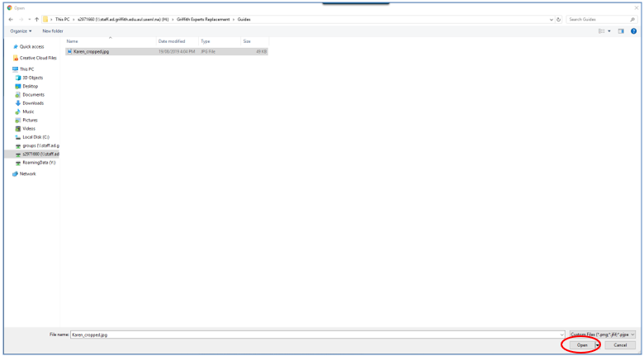Click the Open button

[582, 345]
